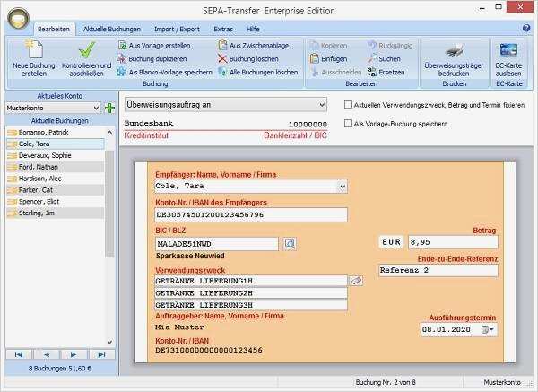Open the Extras tab
538x392 pixels.
[x=223, y=30]
